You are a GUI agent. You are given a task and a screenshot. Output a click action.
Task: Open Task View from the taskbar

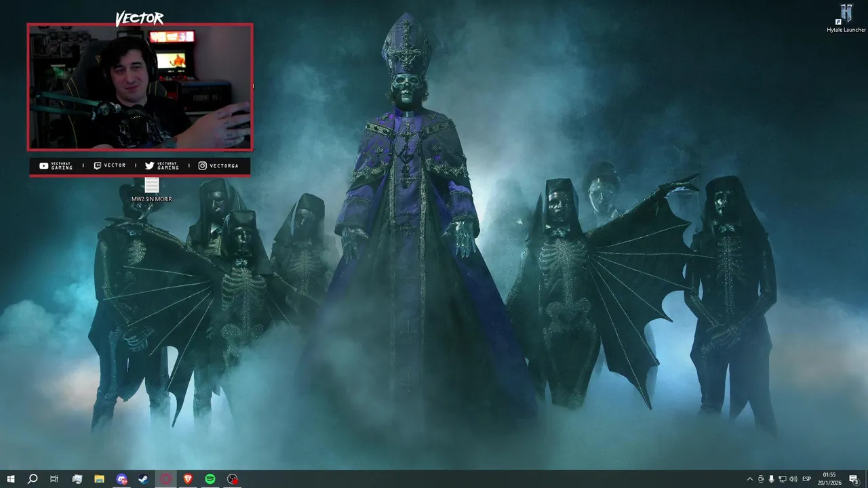pyautogui.click(x=54, y=479)
